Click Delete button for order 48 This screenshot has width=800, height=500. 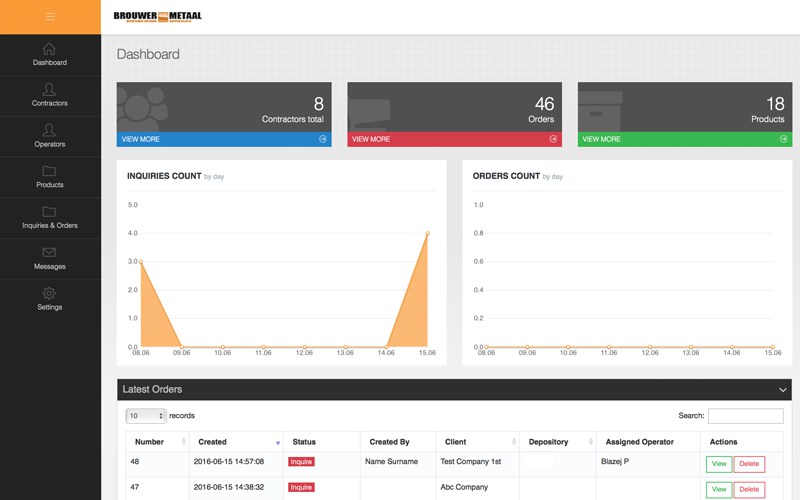749,463
